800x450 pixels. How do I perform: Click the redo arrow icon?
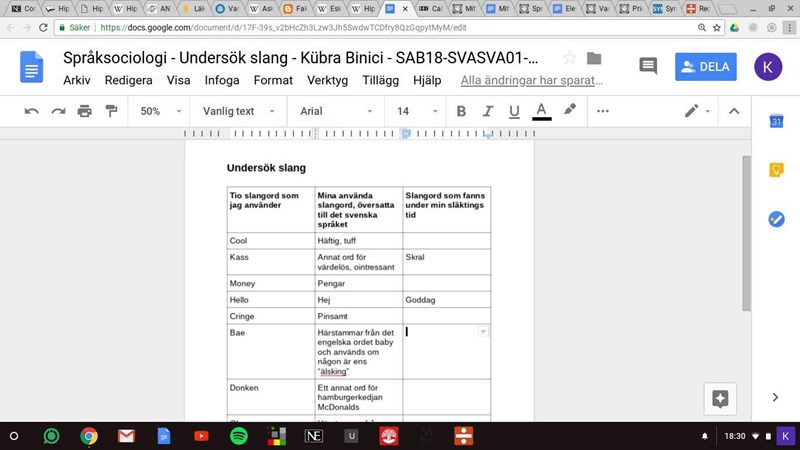[58, 111]
